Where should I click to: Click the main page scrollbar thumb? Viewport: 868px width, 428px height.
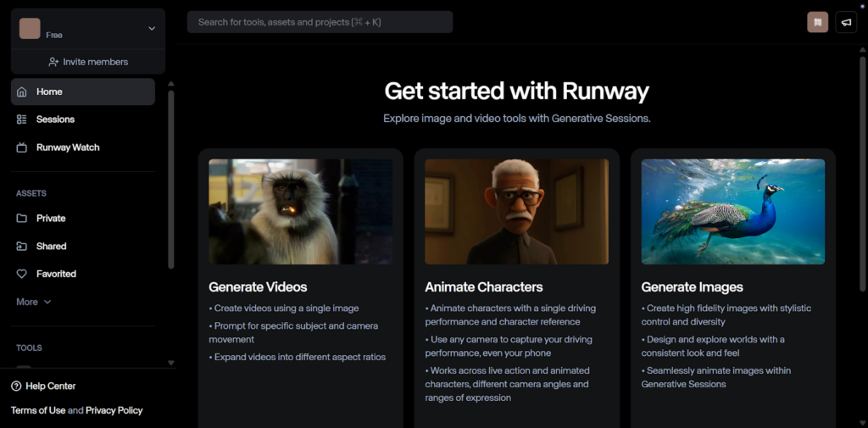click(862, 174)
